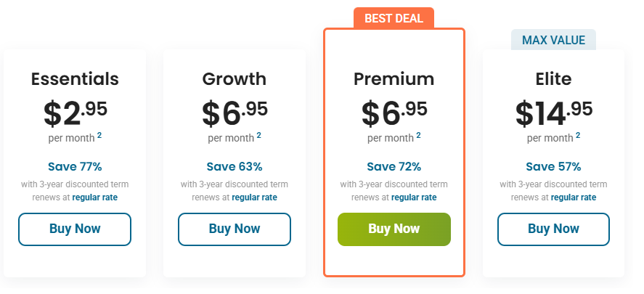Click the $14.95 Elite price
The height and width of the screenshot is (294, 644).
point(553,112)
